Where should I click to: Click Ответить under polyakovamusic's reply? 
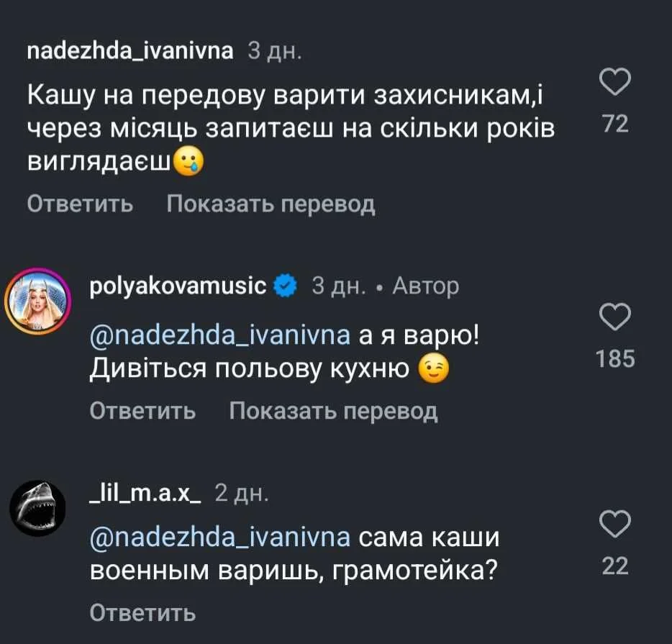(x=142, y=411)
